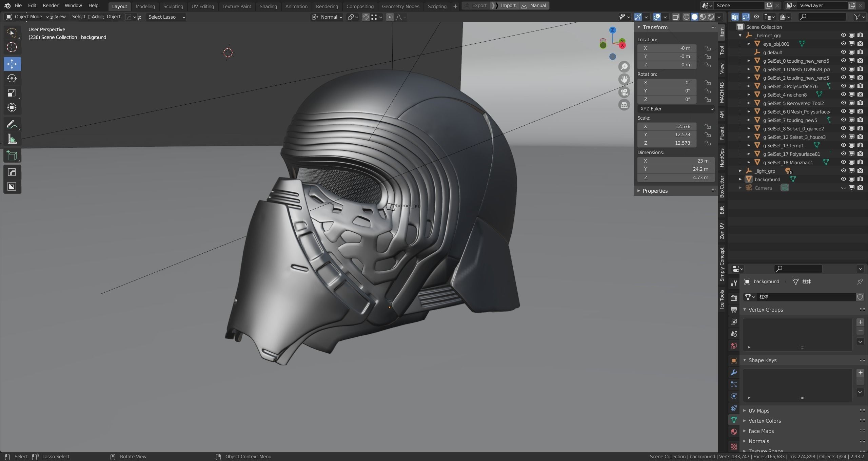Expand the _light_grp tree item

740,171
